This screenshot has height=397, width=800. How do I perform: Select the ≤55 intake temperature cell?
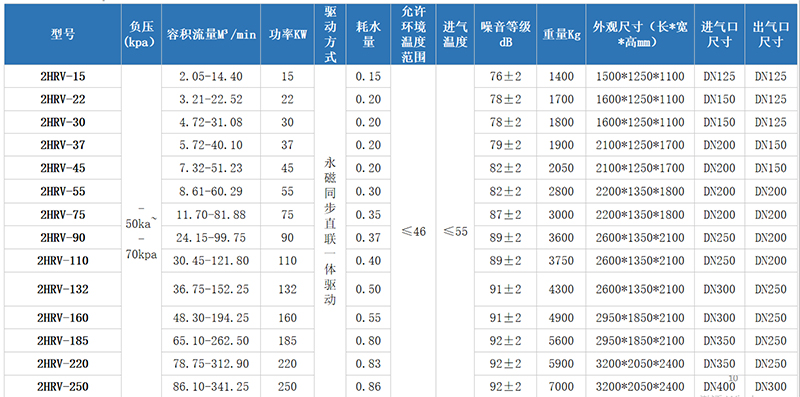[x=455, y=231]
